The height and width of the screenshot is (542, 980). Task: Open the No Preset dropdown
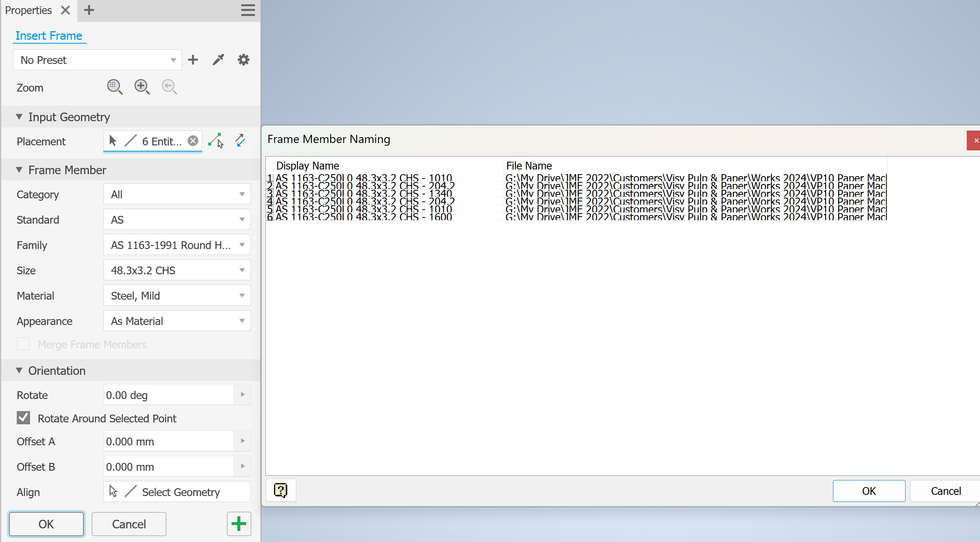click(97, 60)
